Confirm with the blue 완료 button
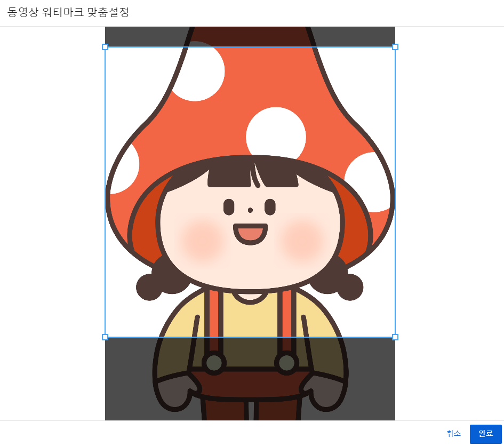504x446 pixels. click(485, 434)
